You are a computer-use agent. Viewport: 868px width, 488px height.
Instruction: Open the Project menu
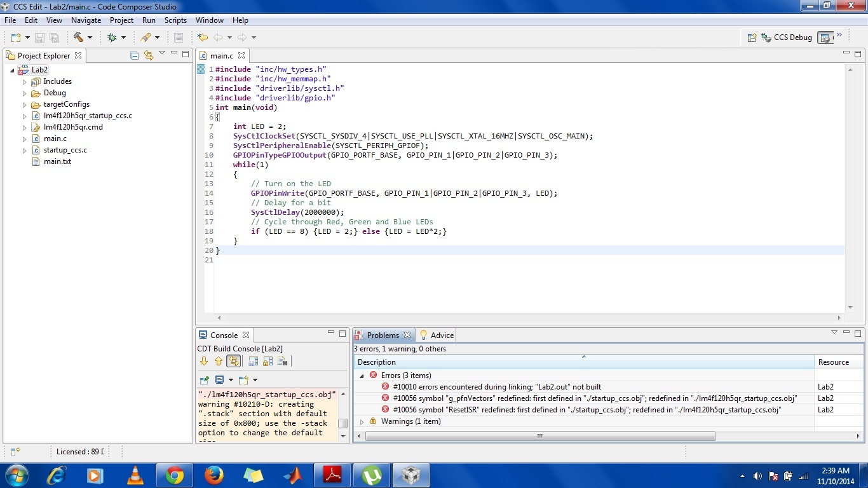click(121, 20)
